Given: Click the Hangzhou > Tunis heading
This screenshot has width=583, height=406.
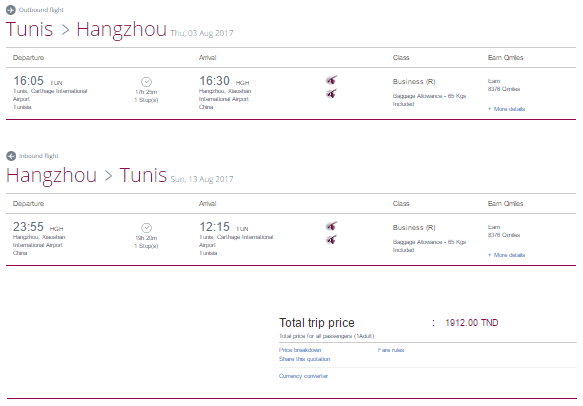Looking at the screenshot, I should [86, 175].
